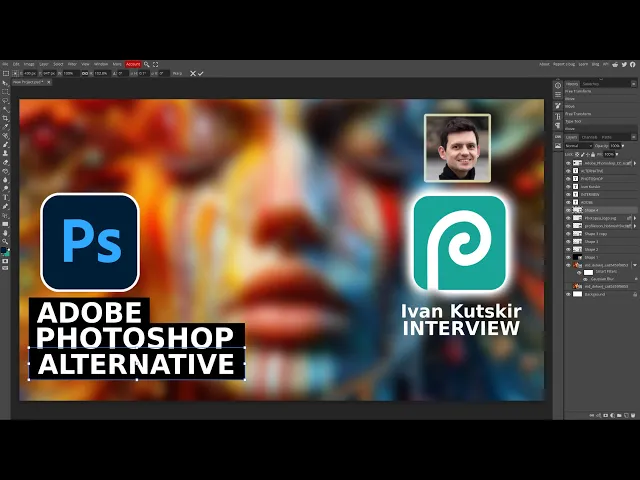The image size is (640, 480).
Task: Expand the Adobe_Photoshop_CC layer arrow
Action: pyautogui.click(x=635, y=163)
